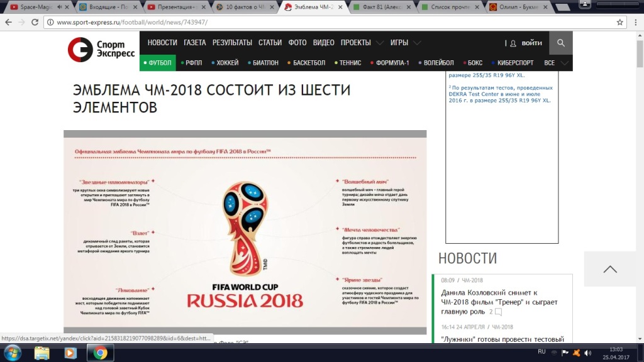Open the Chrome three-dot menu

tap(635, 22)
